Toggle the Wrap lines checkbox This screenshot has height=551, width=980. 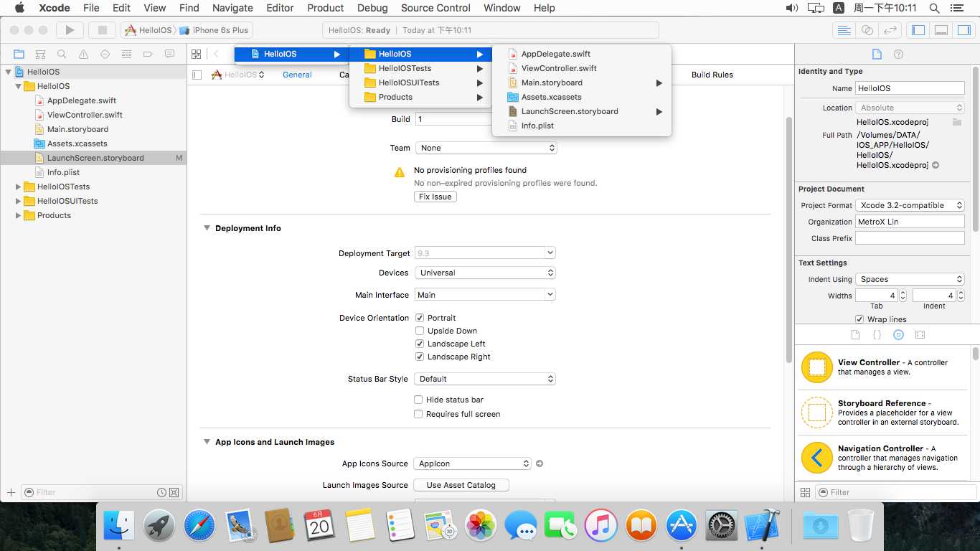coord(859,319)
